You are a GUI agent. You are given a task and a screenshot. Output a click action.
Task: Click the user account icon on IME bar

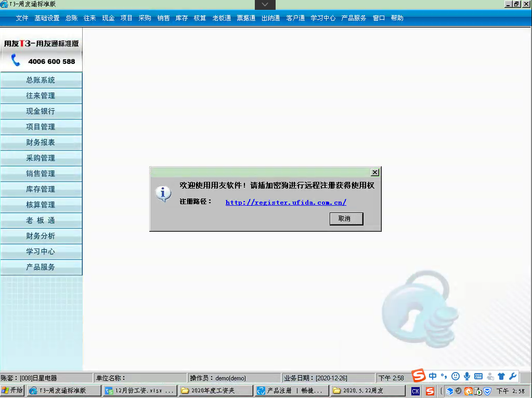pos(490,376)
